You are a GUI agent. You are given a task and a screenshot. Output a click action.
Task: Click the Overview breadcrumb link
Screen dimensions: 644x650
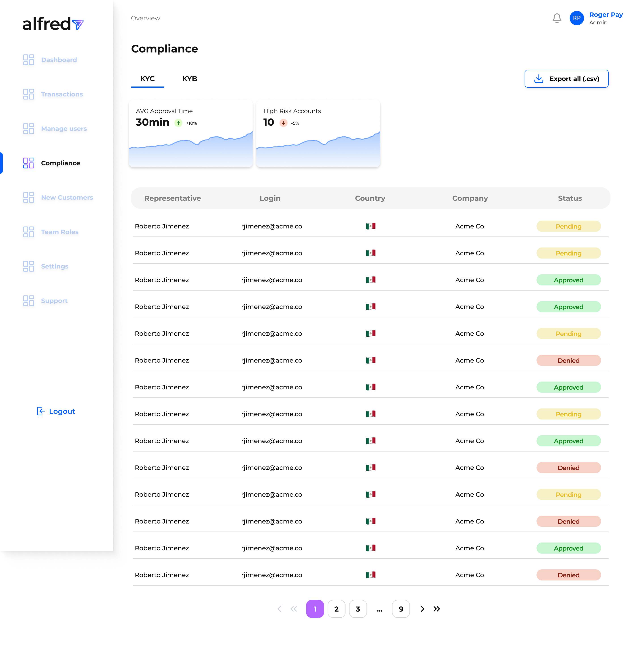pyautogui.click(x=145, y=18)
